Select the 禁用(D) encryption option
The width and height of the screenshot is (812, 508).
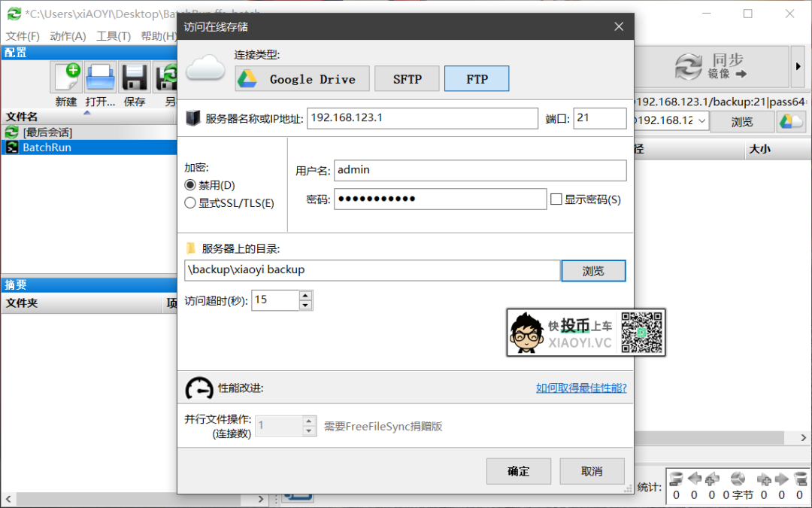190,185
